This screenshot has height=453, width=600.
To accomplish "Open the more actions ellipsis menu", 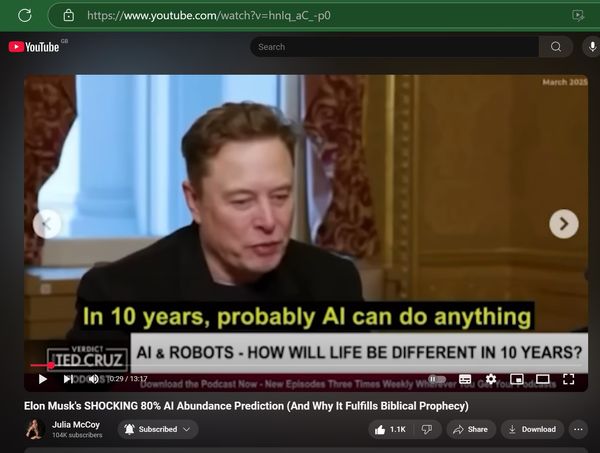I will (x=578, y=430).
